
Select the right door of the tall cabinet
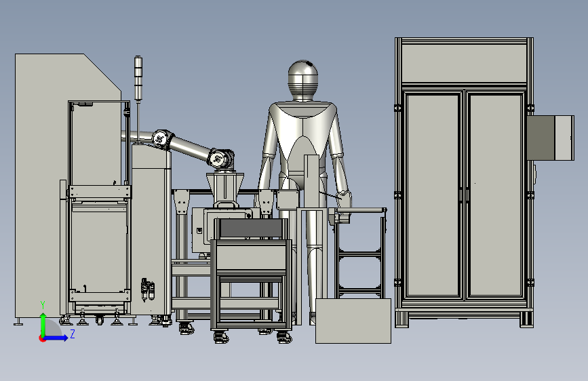(x=495, y=195)
